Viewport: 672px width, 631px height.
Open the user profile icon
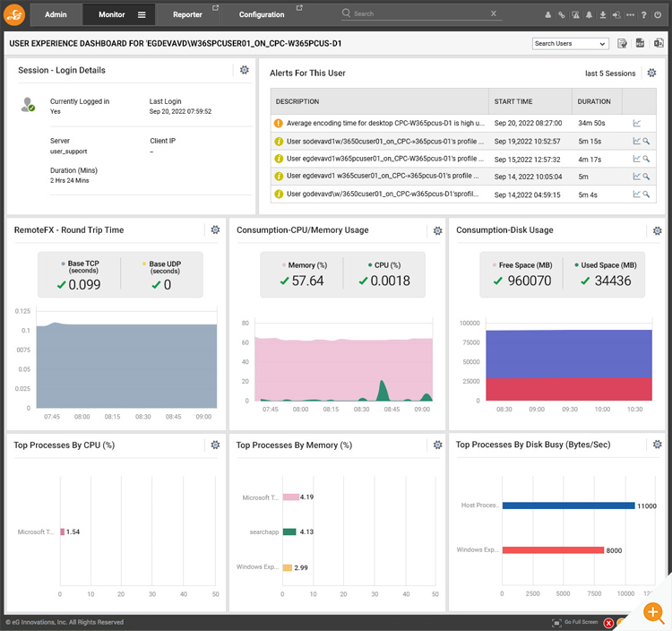[547, 15]
